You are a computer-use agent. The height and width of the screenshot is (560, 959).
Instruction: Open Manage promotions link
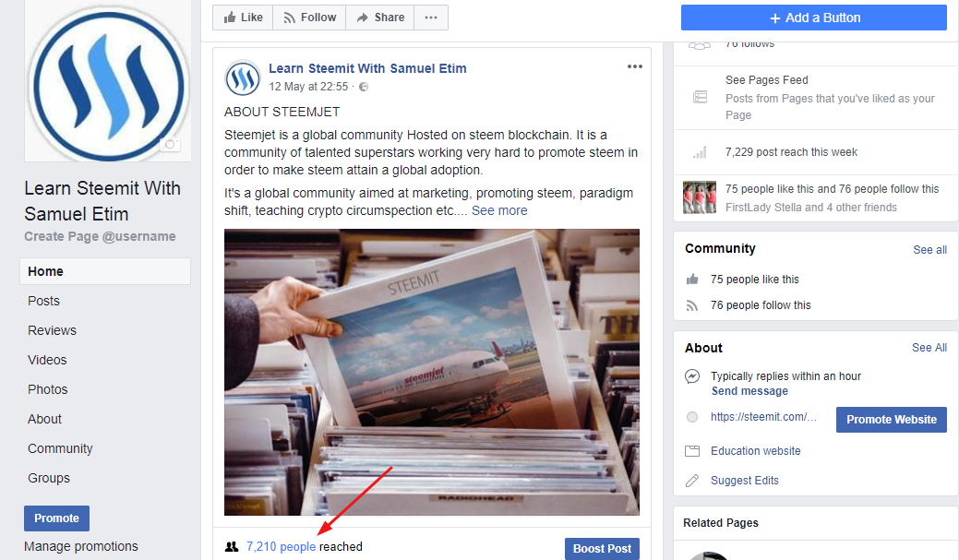tap(80, 546)
